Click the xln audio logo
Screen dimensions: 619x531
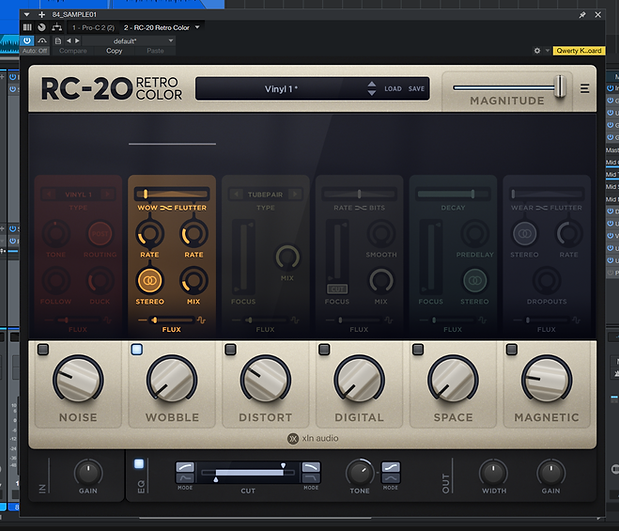[x=313, y=439]
